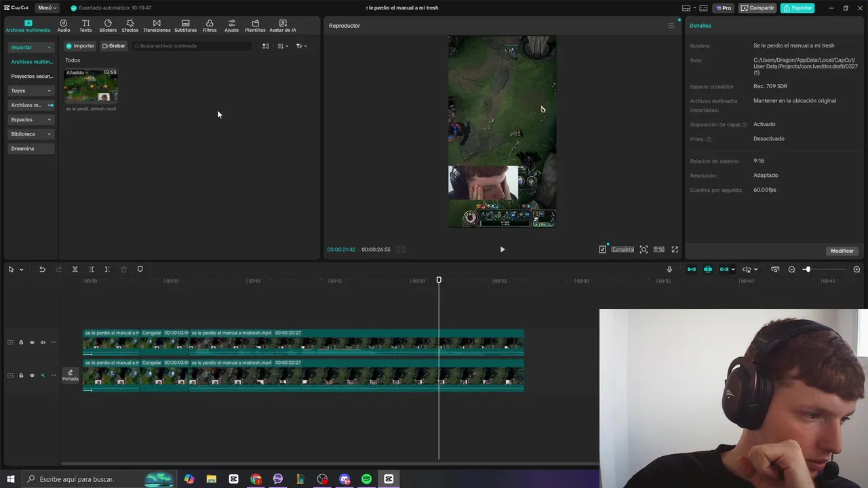Image resolution: width=868 pixels, height=488 pixels.
Task: Open the layout selector in title bar
Action: pyautogui.click(x=688, y=8)
